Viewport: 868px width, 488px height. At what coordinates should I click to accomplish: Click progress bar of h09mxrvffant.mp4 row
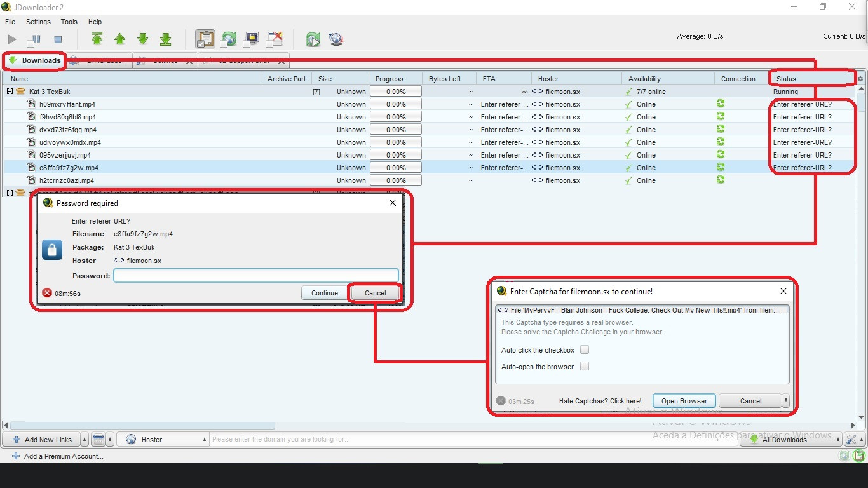click(x=396, y=104)
